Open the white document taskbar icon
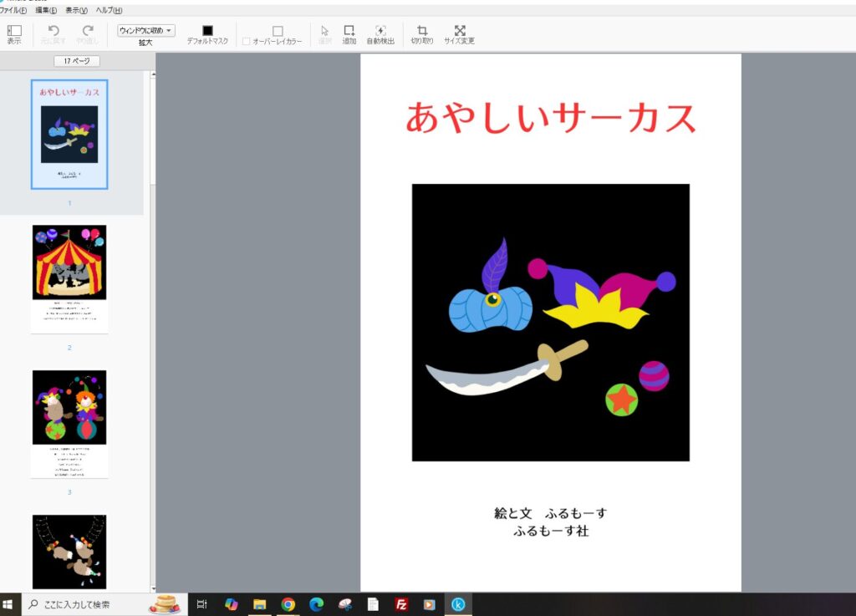Screen dimensions: 856x616 pyautogui.click(x=373, y=604)
